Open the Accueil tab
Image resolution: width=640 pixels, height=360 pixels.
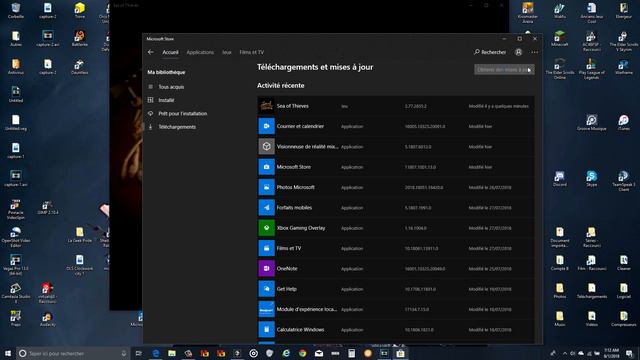pyautogui.click(x=170, y=52)
